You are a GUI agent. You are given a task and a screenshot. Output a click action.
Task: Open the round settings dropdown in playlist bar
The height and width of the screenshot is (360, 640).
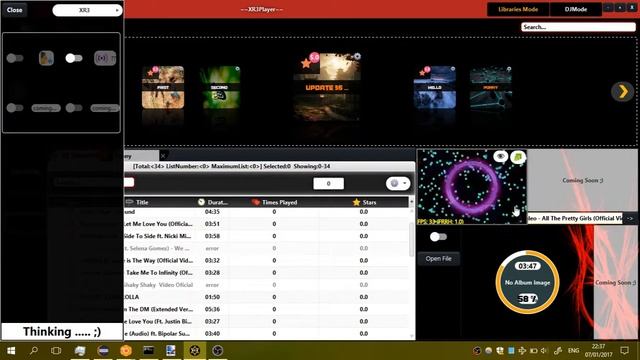tap(398, 184)
